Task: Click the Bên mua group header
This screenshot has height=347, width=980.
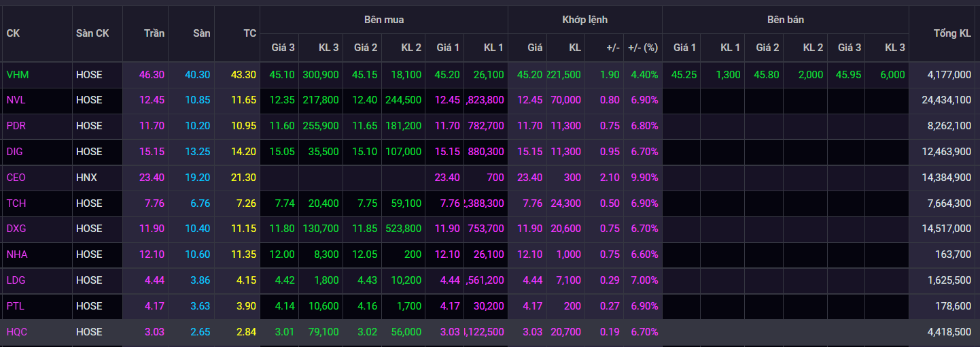Action: (x=384, y=20)
